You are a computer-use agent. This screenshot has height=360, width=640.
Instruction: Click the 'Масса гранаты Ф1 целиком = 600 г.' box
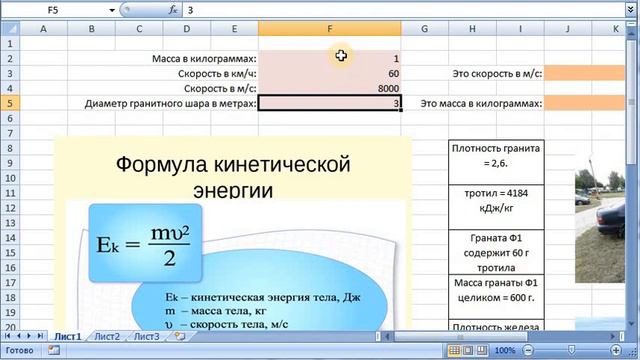click(x=496, y=297)
